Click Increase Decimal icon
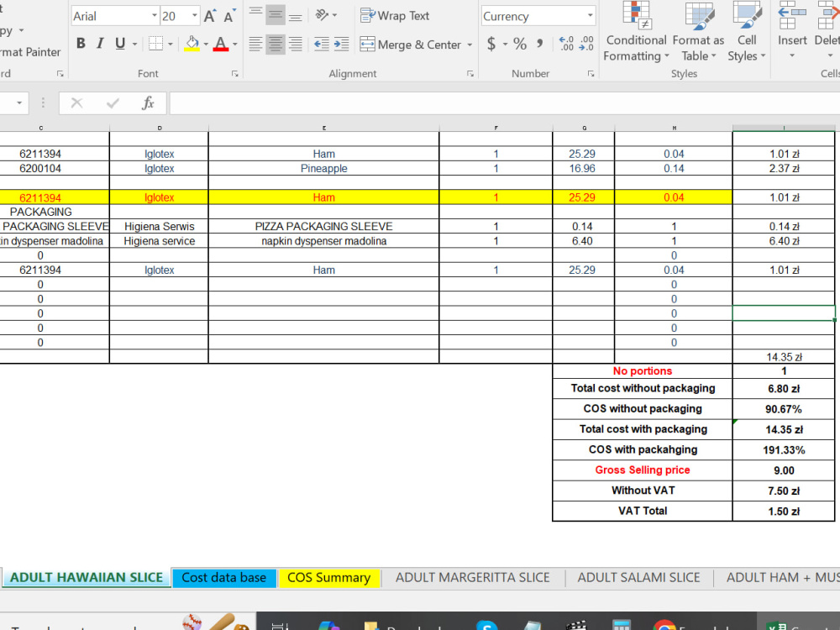Viewport: 840px width, 630px height. click(x=566, y=44)
